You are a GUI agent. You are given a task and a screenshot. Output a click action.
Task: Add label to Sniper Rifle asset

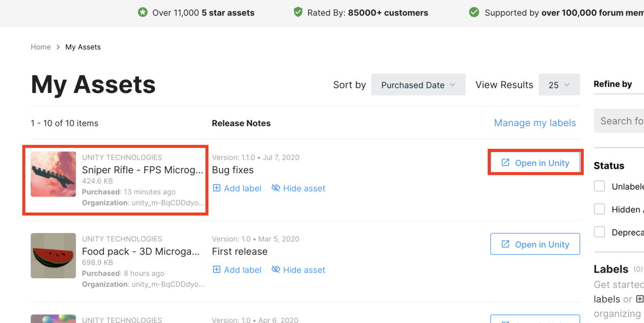pyautogui.click(x=237, y=188)
